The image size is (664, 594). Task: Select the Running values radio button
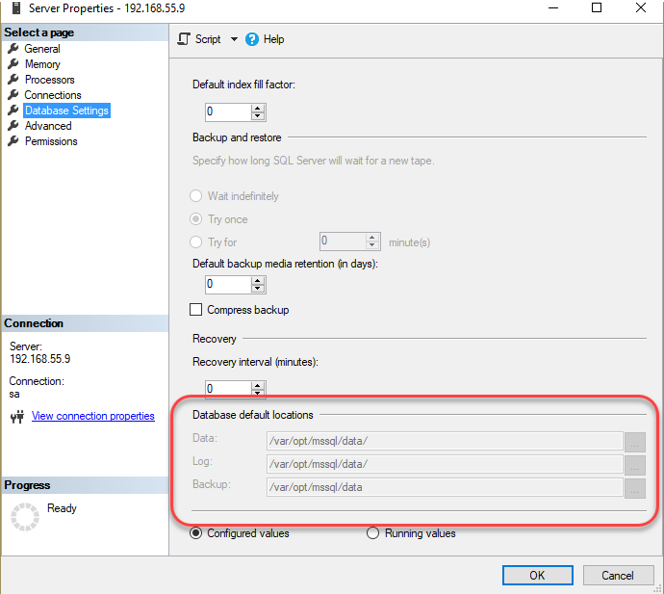[x=373, y=533]
